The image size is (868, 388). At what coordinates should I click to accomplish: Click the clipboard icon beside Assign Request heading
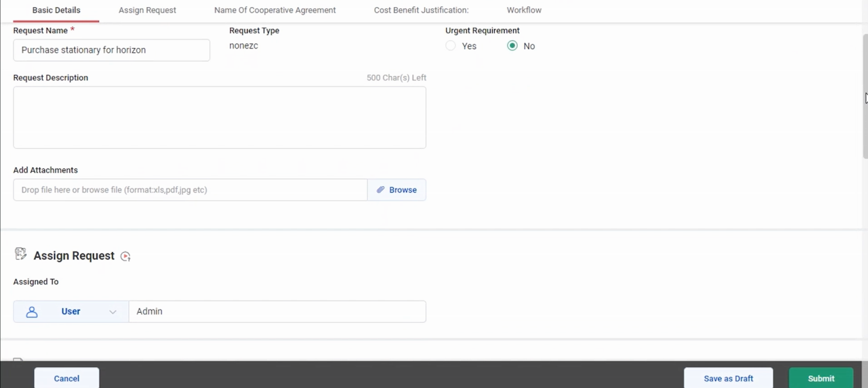click(20, 254)
